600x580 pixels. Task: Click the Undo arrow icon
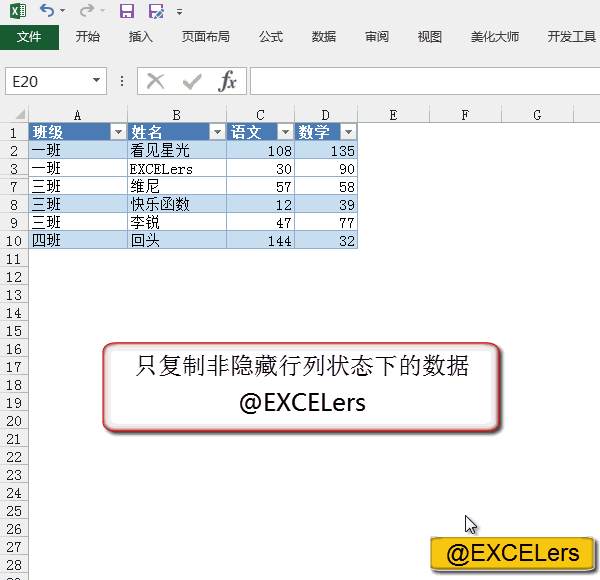(47, 11)
